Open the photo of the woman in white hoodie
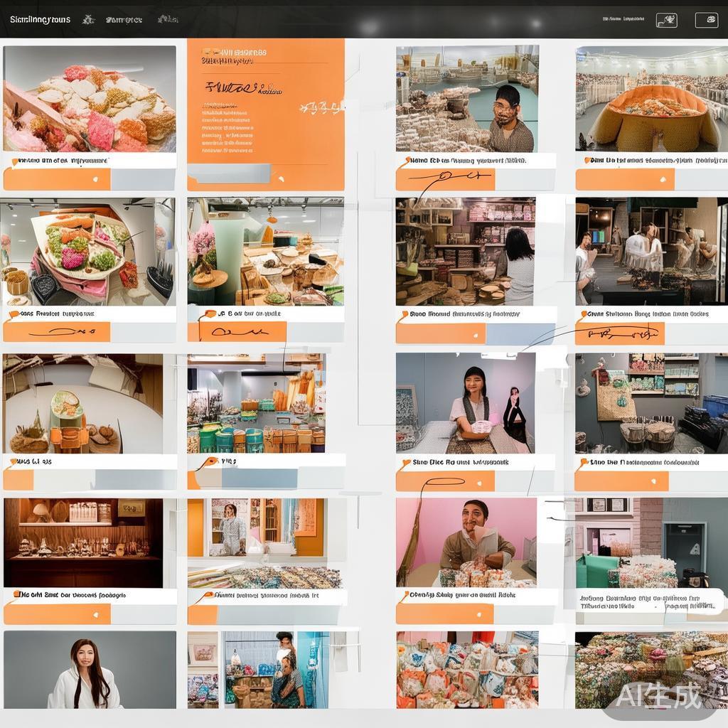 (x=90, y=670)
